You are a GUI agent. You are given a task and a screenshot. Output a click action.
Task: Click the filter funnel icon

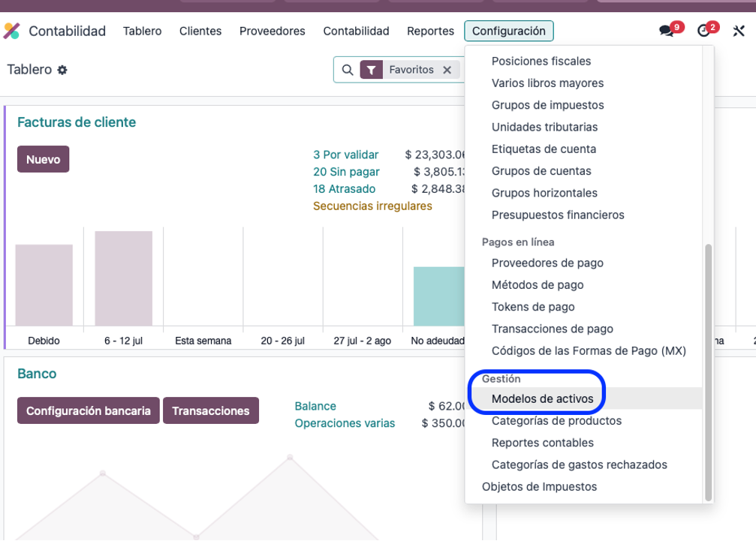[x=372, y=70]
